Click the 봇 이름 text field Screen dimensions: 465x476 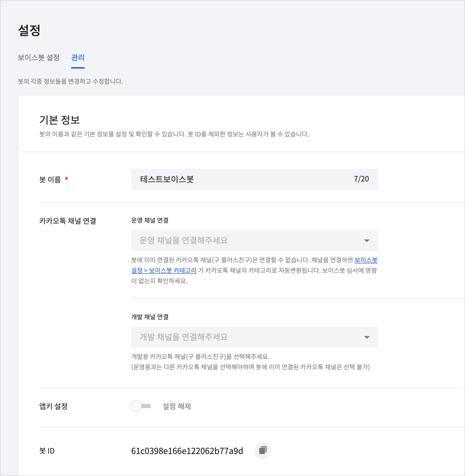coord(241,179)
